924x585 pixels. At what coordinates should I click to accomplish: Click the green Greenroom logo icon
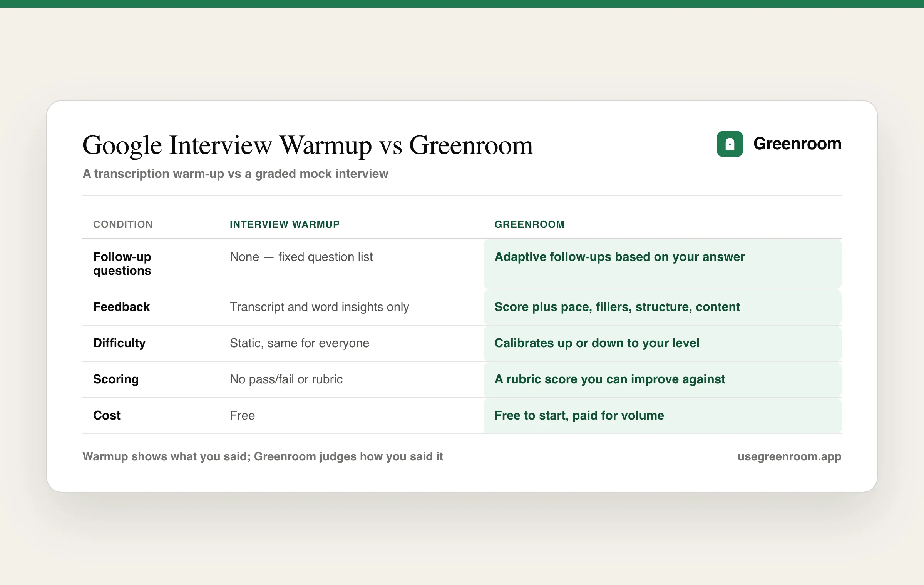click(730, 144)
